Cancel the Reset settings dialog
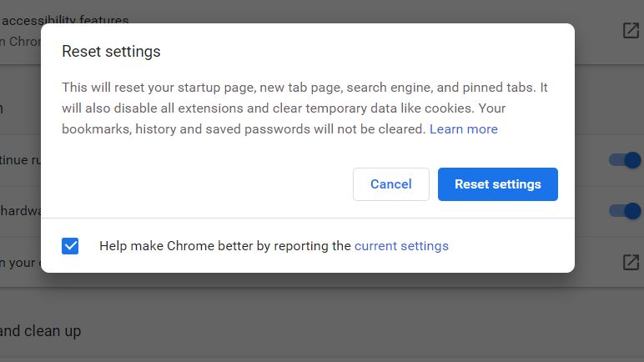Screen dimensions: 644x362 (x=391, y=184)
